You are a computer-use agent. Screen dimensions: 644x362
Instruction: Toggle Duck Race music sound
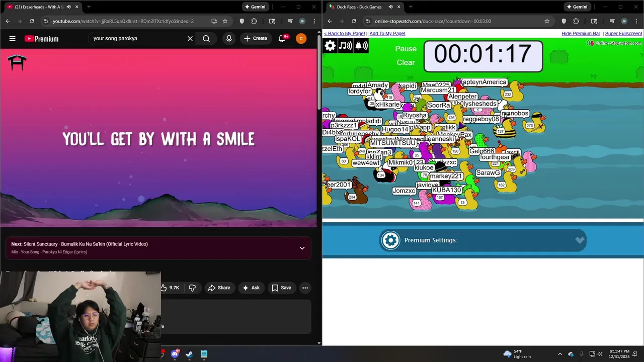[x=345, y=46]
